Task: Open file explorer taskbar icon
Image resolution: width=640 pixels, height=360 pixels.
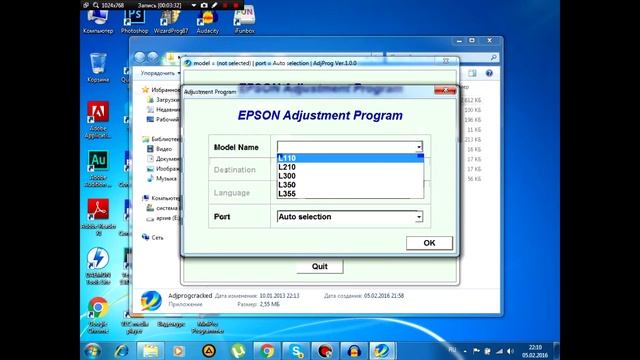Action: 150,351
